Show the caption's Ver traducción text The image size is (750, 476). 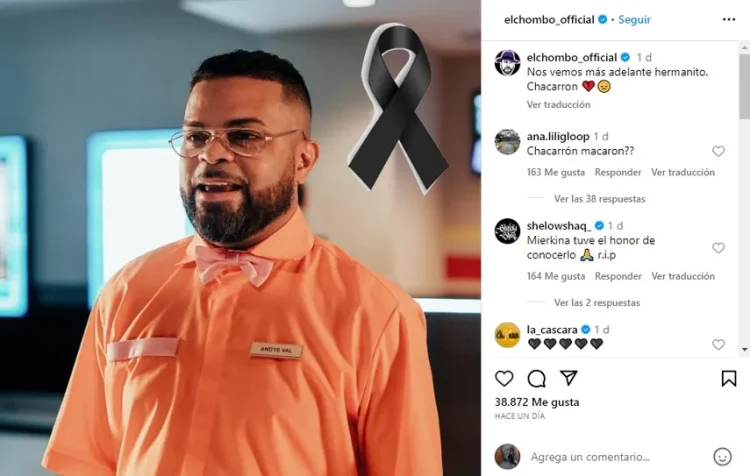tap(558, 104)
